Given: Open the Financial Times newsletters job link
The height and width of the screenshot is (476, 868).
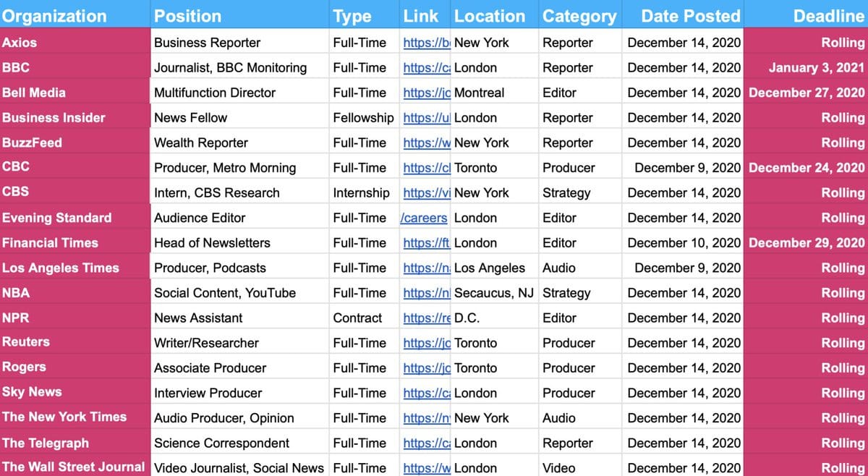Looking at the screenshot, I should 426,243.
